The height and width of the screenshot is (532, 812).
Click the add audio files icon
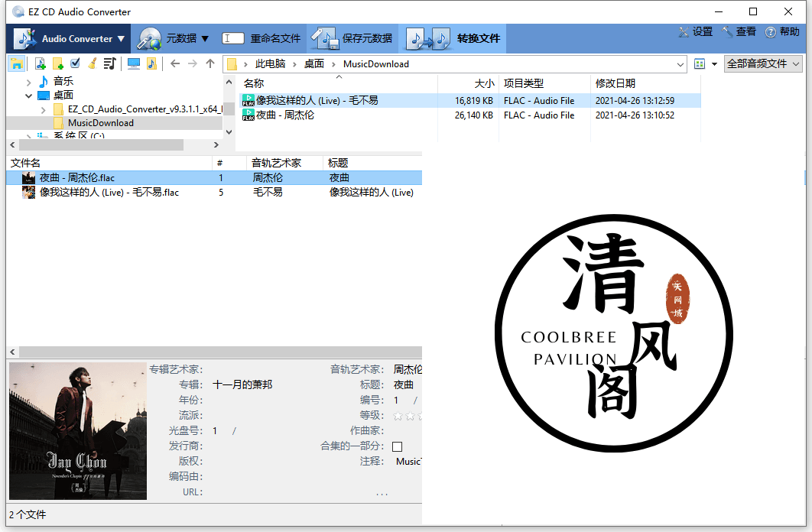tap(41, 63)
